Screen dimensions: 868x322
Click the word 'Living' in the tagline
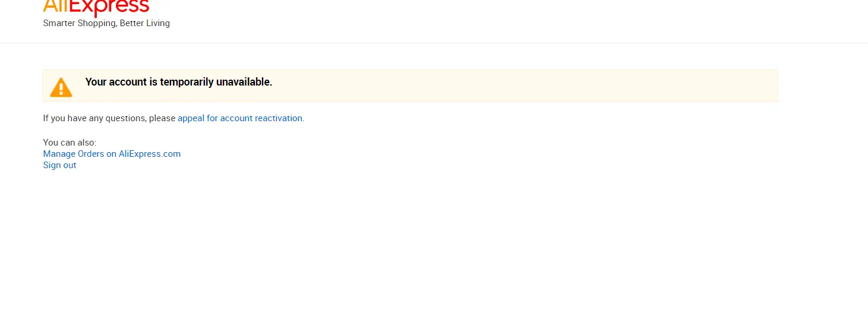[158, 23]
